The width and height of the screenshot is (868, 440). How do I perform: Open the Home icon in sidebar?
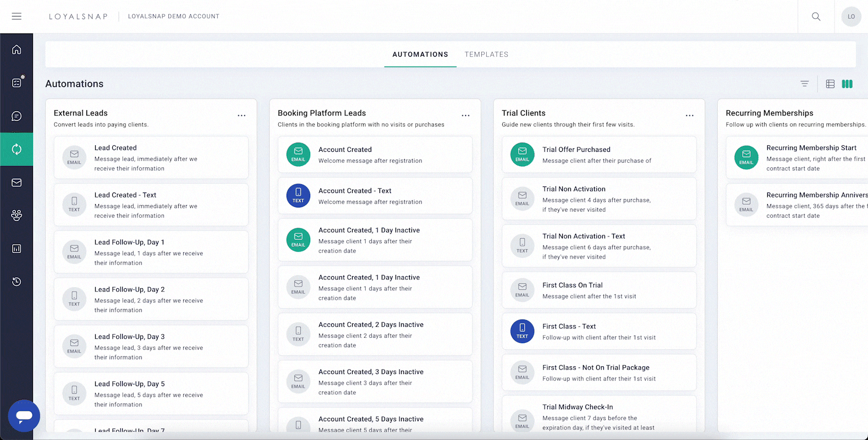pos(17,50)
